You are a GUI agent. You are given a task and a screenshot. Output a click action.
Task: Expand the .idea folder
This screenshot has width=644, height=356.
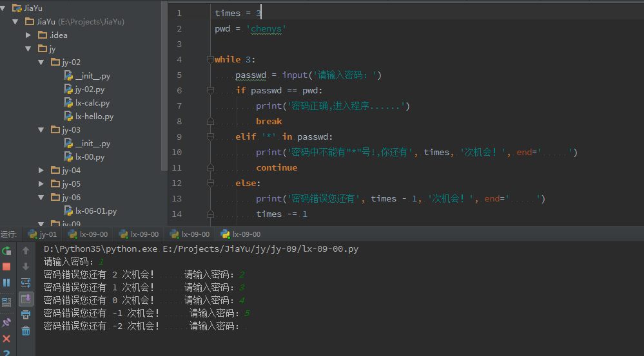click(28, 35)
